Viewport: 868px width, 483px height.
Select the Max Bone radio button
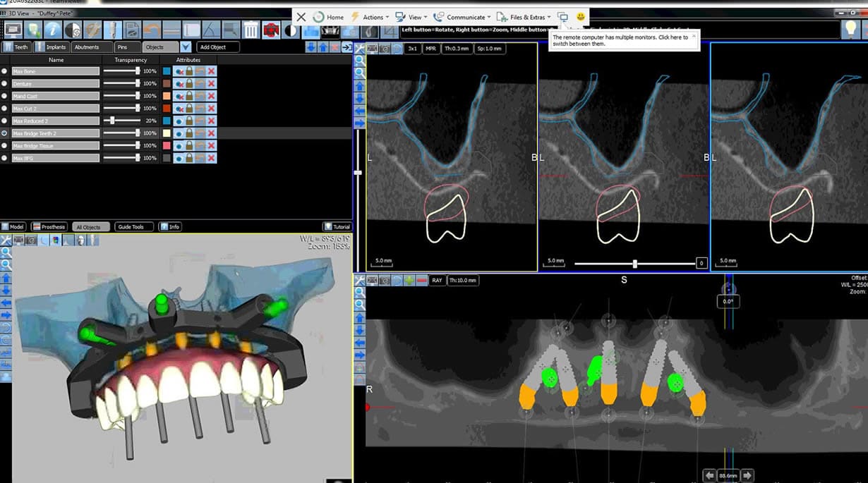pos(5,71)
